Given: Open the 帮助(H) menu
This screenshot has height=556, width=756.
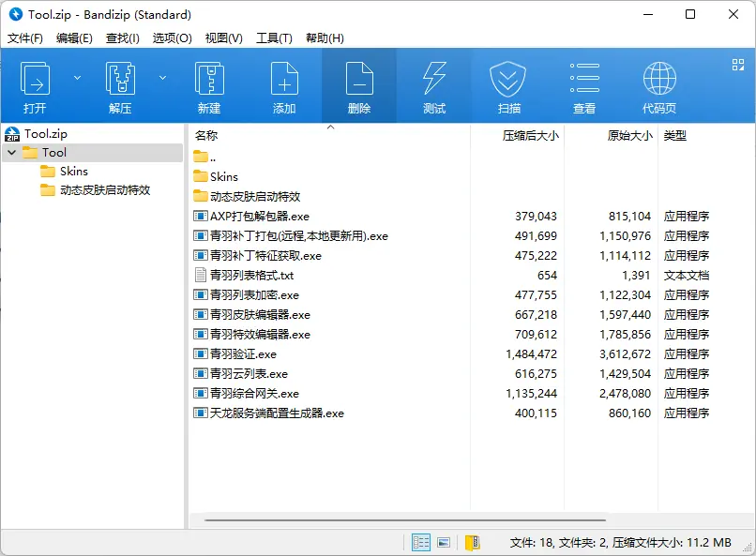Looking at the screenshot, I should 325,38.
